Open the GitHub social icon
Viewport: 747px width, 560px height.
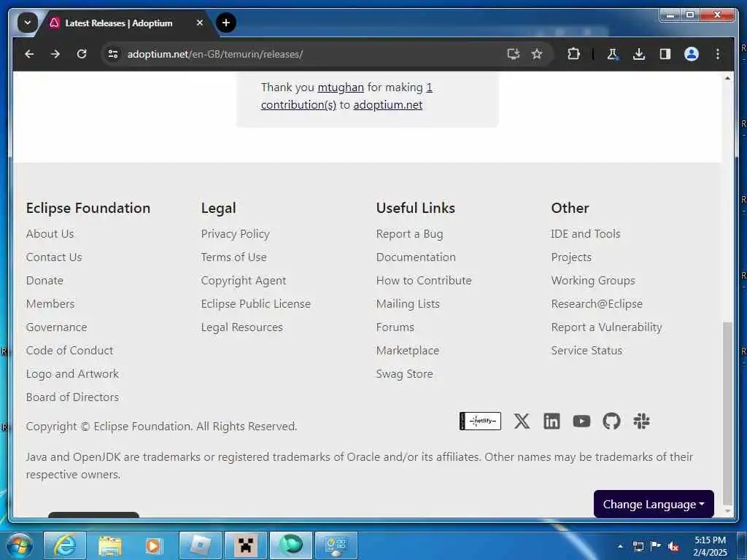(611, 421)
